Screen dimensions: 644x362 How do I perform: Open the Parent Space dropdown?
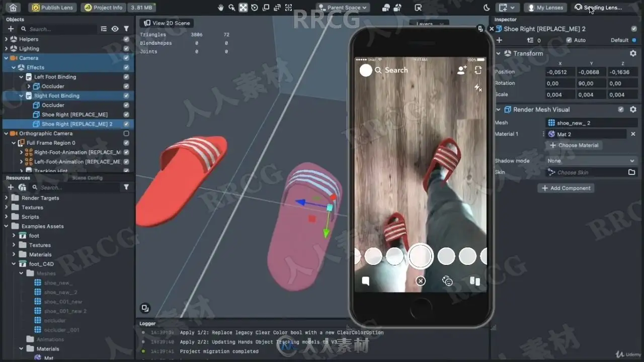coord(344,8)
